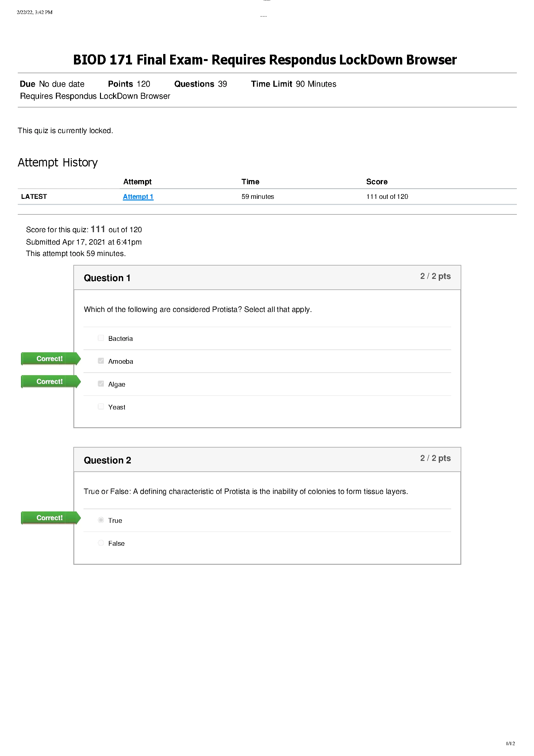Image resolution: width=534 pixels, height=756 pixels.
Task: Click the Question 1 points score
Action: tap(435, 276)
